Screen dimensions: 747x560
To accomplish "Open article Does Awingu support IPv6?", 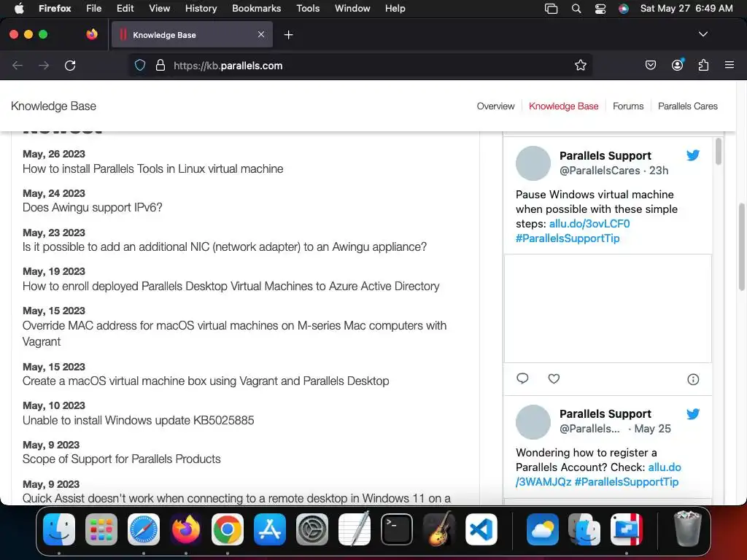I will (93, 208).
